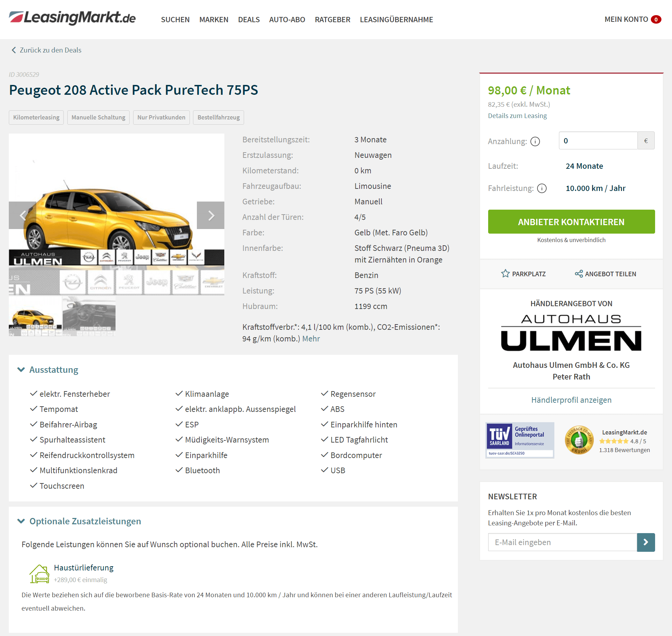Screen dimensions: 672x636
Task: Save offer via PARKPLATZ label
Action: tap(529, 274)
